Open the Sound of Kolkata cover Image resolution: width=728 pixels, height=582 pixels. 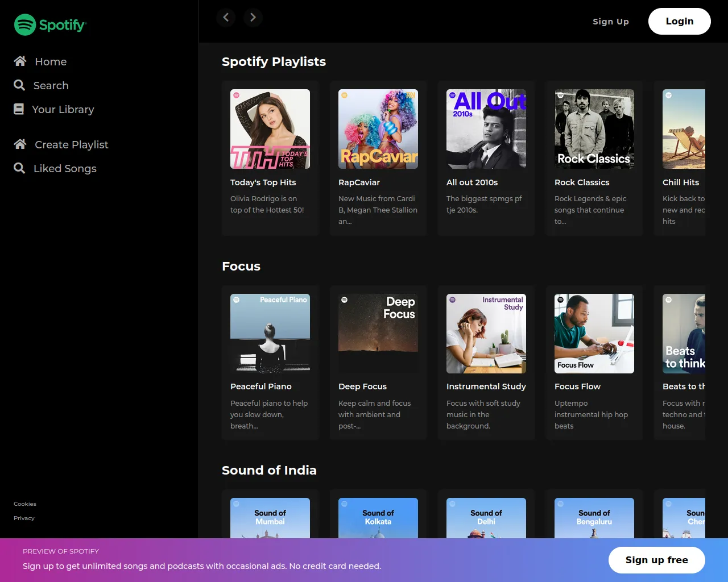pyautogui.click(x=378, y=518)
